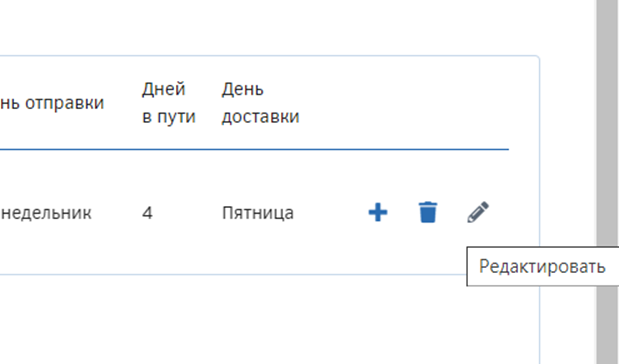The image size is (619, 364).
Task: Click the 'День отправки' column header
Action: 52,103
